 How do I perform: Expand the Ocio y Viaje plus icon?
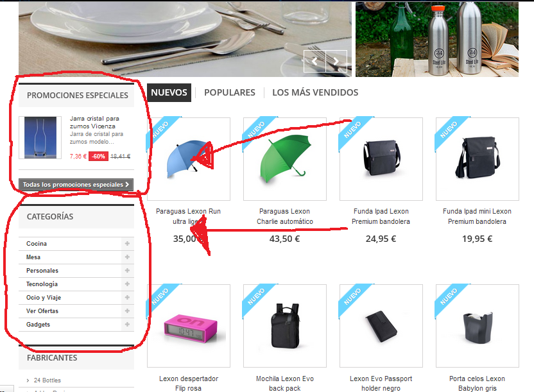click(127, 298)
